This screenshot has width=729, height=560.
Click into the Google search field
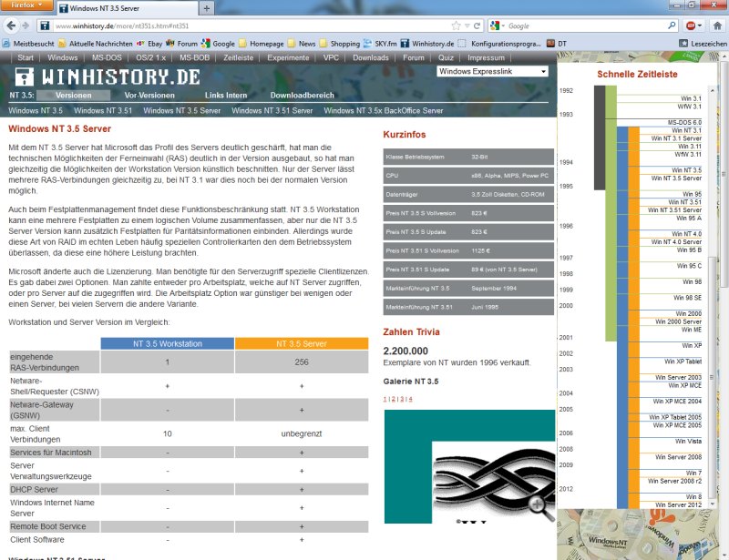(x=587, y=26)
